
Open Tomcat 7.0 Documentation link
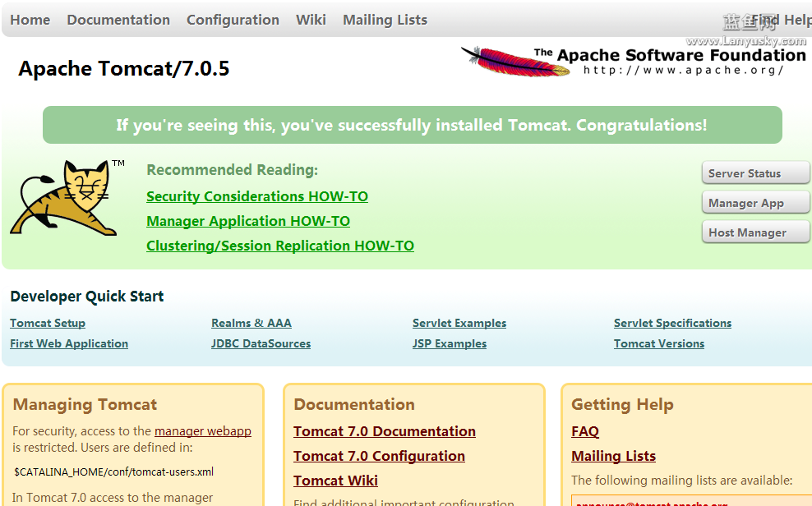[385, 431]
